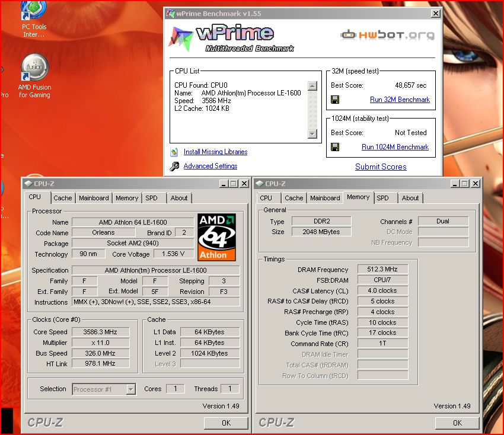The width and height of the screenshot is (504, 435).
Task: Click the memory Size 2048 MBytes field
Action: coord(321,232)
